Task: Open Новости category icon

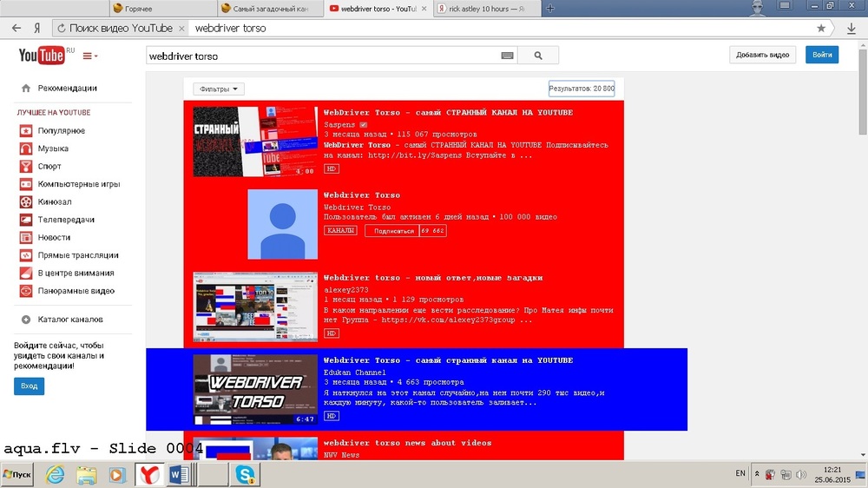Action: [x=26, y=237]
